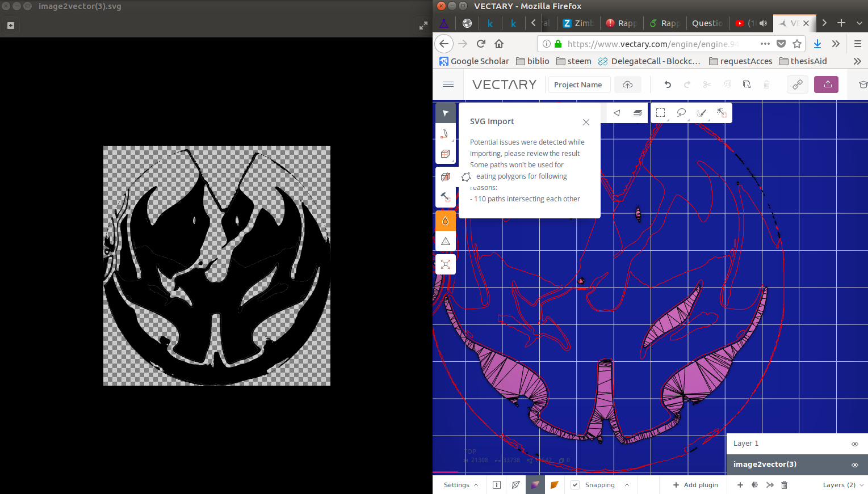
Task: Open the thesisAid bookmark folder
Action: (x=803, y=61)
